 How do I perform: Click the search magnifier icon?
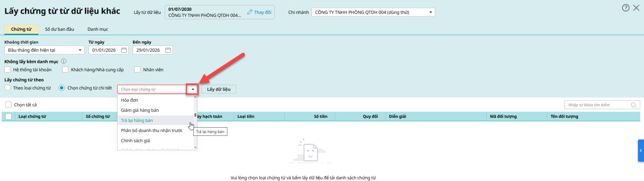(634, 105)
